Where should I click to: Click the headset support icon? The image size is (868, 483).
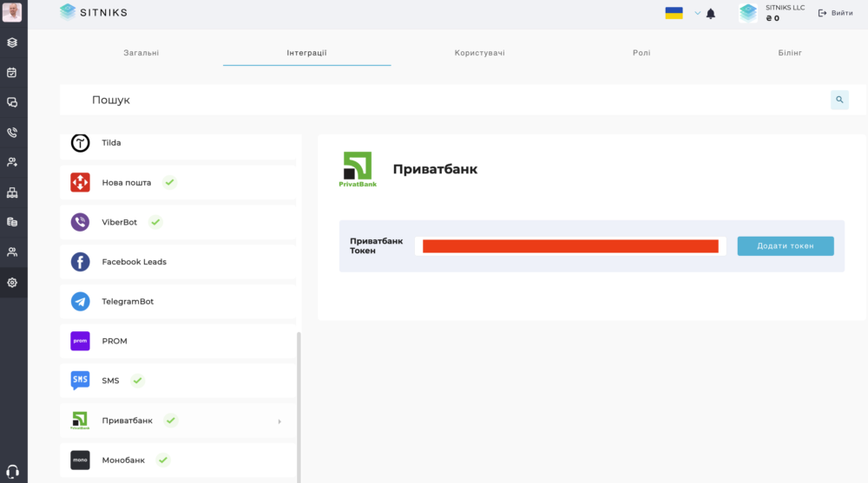point(12,472)
